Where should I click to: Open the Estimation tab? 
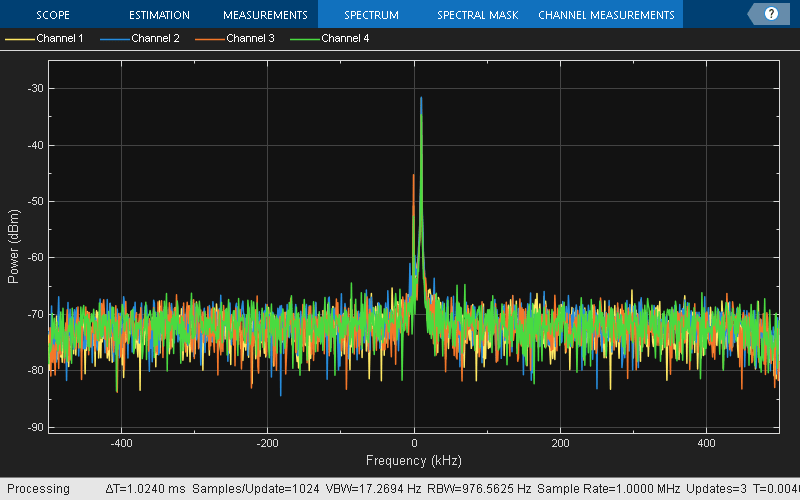coord(159,15)
